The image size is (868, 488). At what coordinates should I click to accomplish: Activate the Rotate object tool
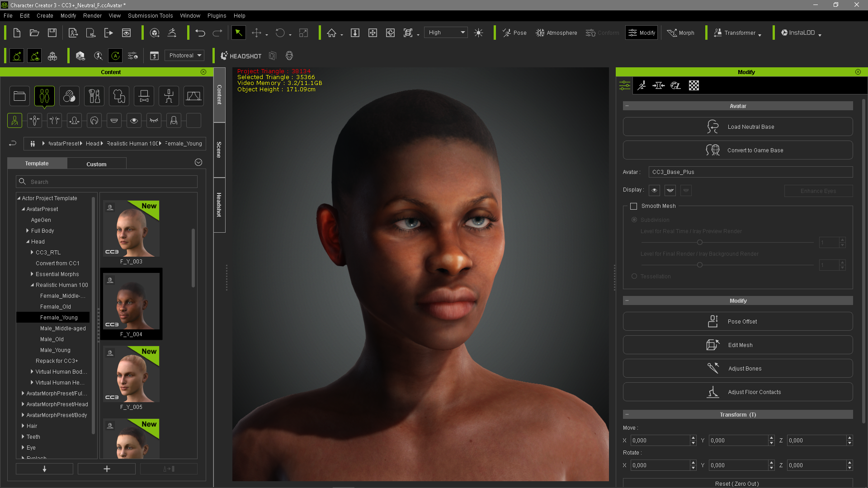(x=280, y=33)
